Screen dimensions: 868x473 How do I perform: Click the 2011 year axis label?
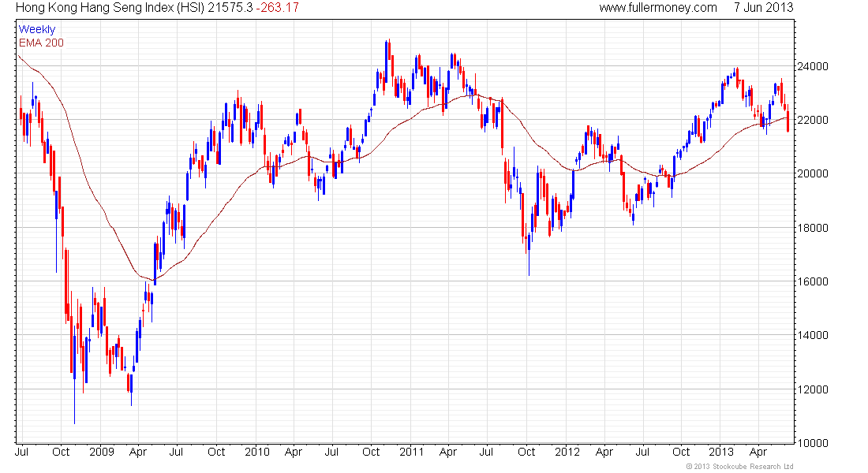tap(411, 452)
